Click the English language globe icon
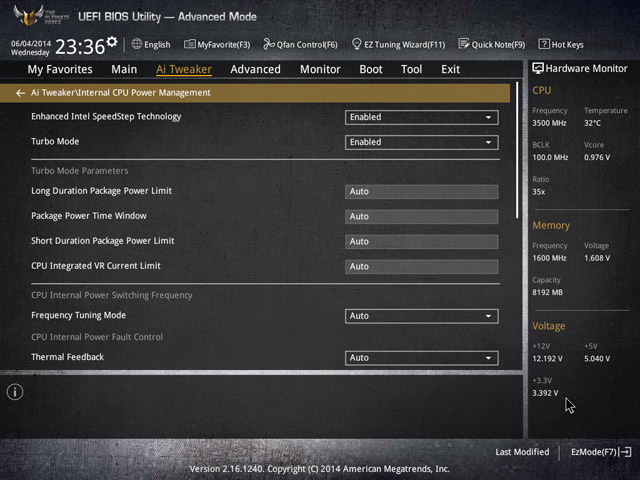This screenshot has height=480, width=640. click(x=137, y=44)
